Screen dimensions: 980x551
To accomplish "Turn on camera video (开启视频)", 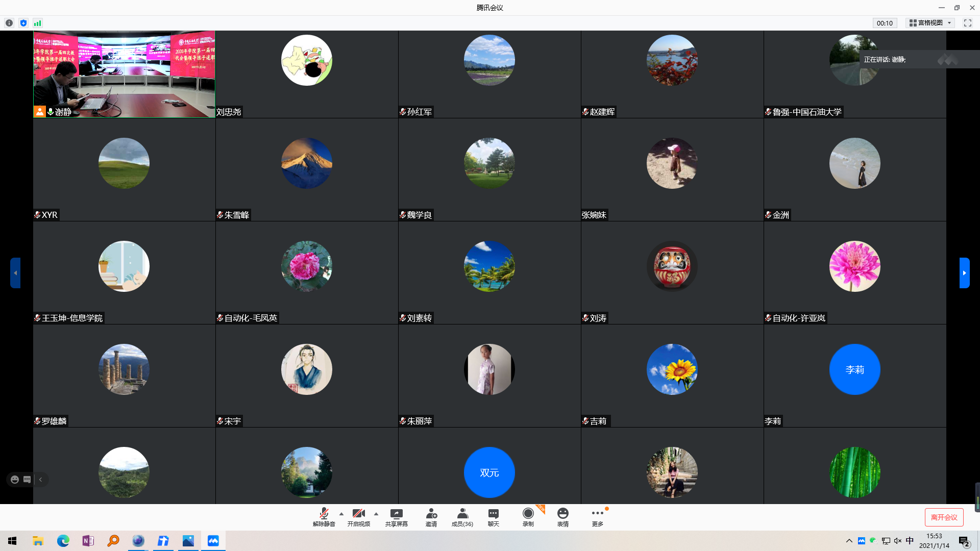I will pos(358,517).
